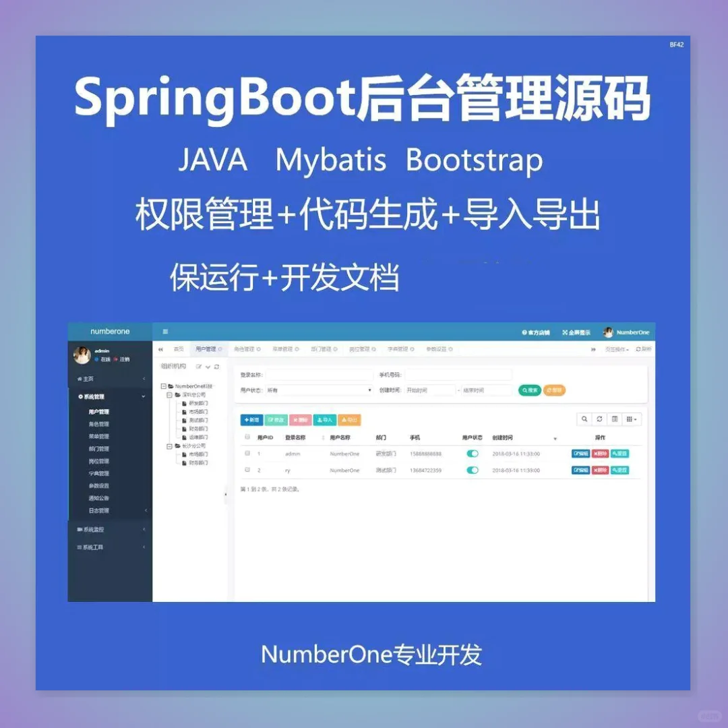Click the 登录名称 input field

click(320, 375)
